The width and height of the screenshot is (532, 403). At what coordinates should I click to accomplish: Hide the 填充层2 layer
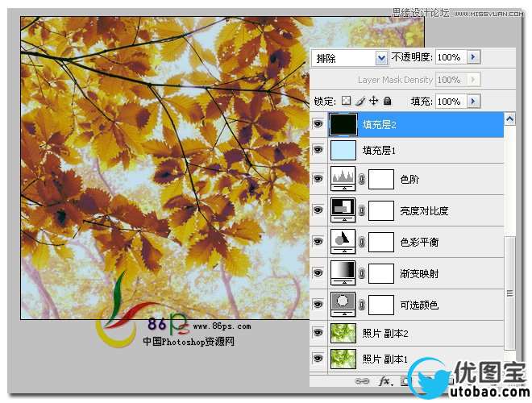[318, 124]
